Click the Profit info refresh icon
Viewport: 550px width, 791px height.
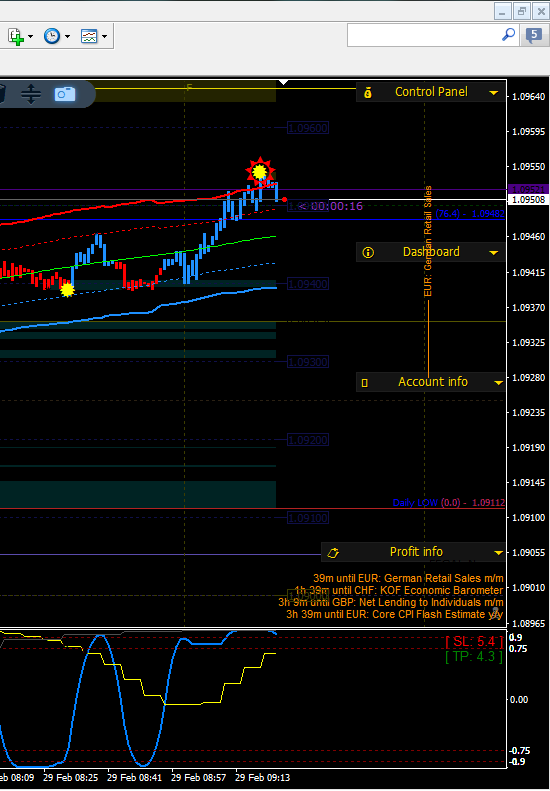pyautogui.click(x=333, y=553)
